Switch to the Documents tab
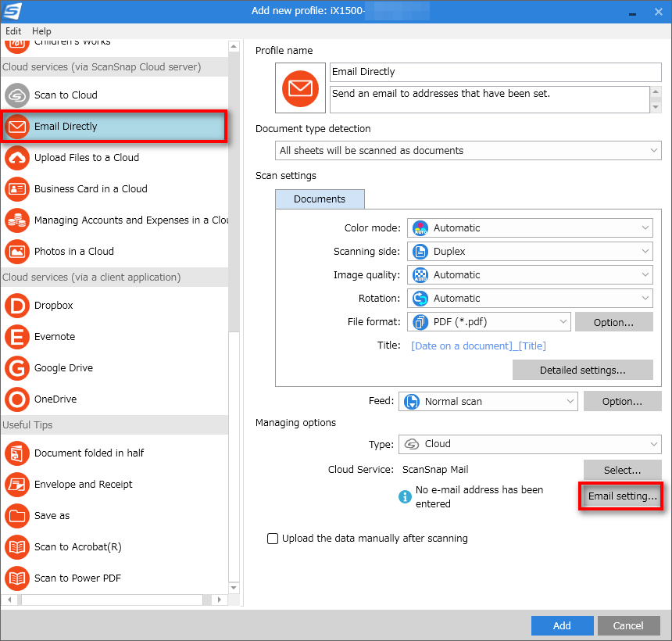This screenshot has height=641, width=672. pos(320,199)
